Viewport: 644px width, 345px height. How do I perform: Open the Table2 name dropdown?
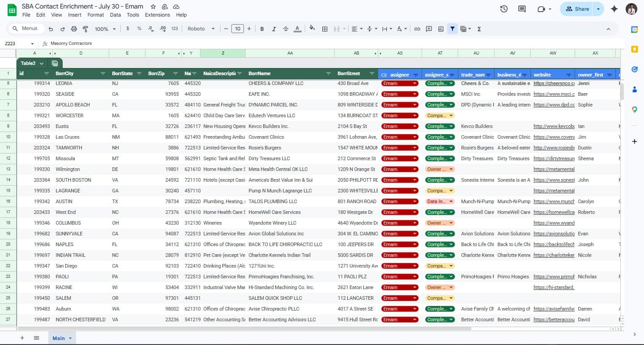coord(42,64)
